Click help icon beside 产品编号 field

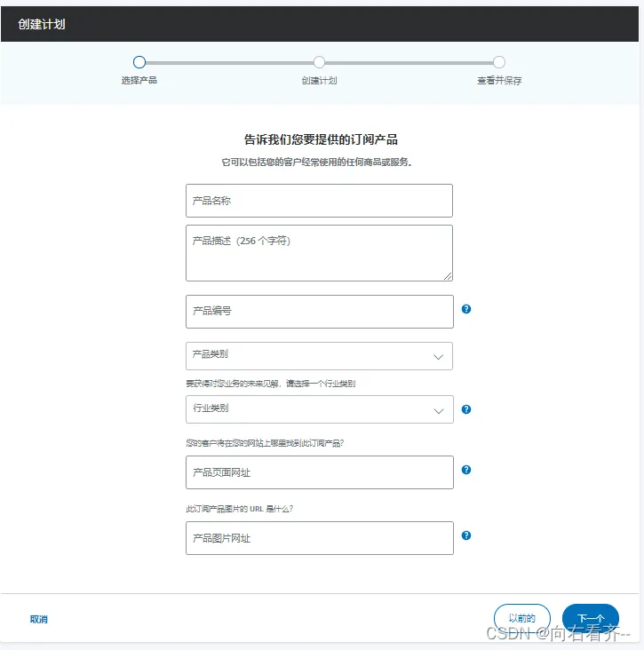click(466, 309)
